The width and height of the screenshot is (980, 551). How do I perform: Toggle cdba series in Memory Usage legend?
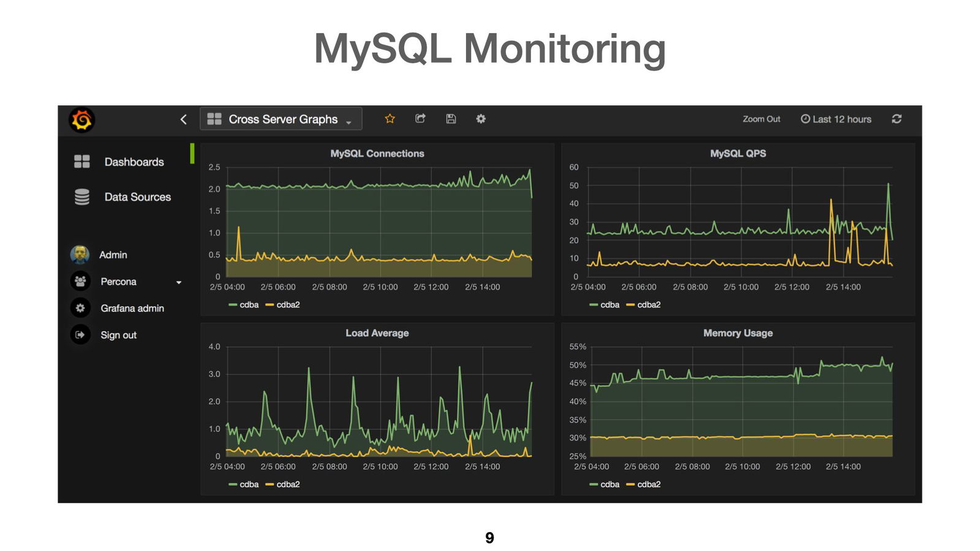click(x=605, y=484)
